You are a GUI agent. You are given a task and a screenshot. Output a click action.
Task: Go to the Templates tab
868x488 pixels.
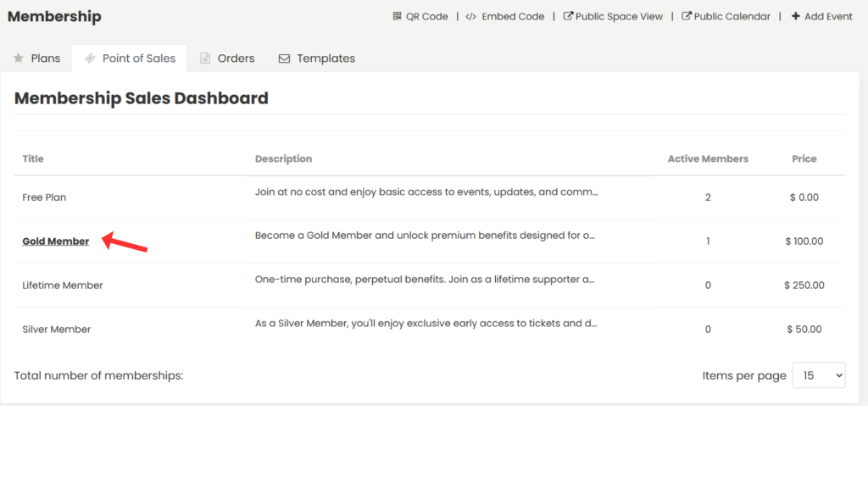[317, 58]
